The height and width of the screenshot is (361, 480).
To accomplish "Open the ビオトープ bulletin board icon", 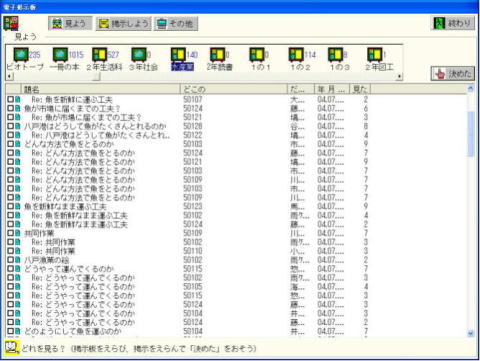I will click(21, 55).
